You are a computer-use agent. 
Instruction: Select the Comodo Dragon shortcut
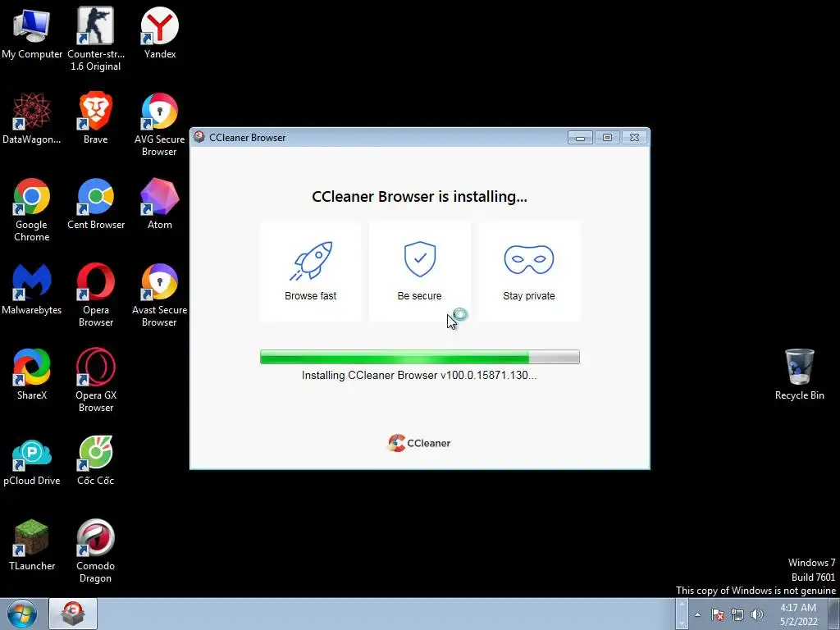tap(96, 550)
